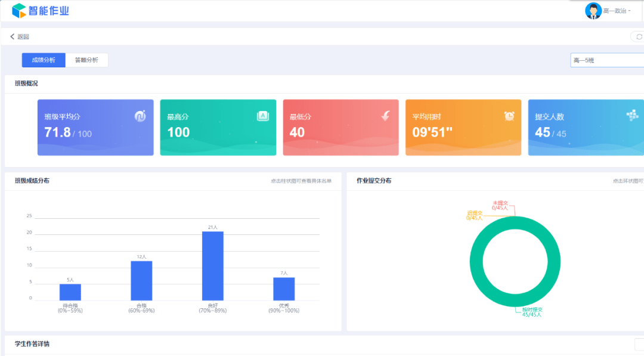Open the teacher avatar profile picture

coord(593,11)
